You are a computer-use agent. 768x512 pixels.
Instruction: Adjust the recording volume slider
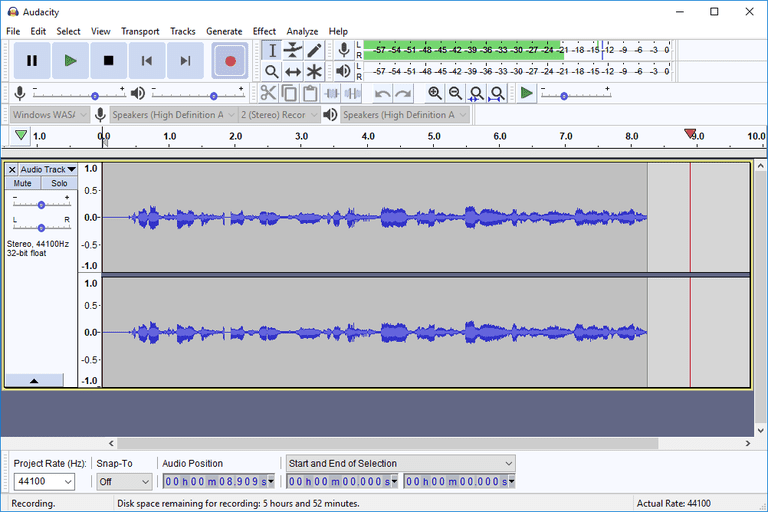[x=95, y=96]
